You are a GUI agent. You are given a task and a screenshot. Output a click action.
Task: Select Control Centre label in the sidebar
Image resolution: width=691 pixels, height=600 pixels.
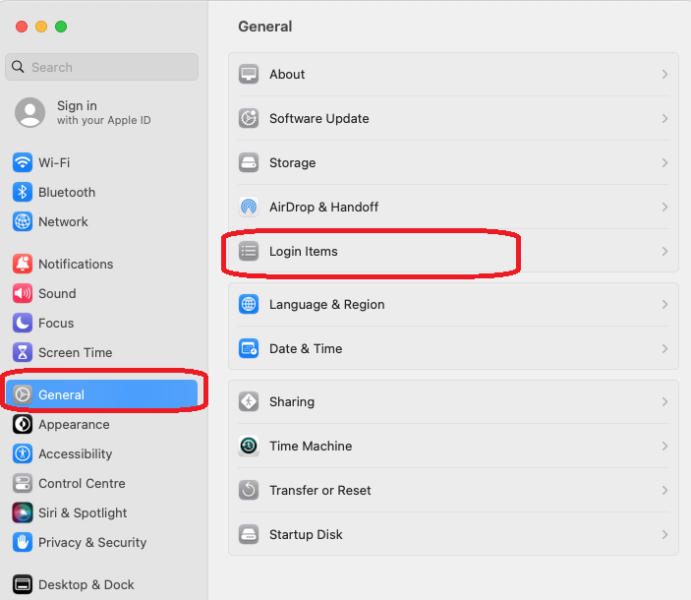tap(82, 483)
